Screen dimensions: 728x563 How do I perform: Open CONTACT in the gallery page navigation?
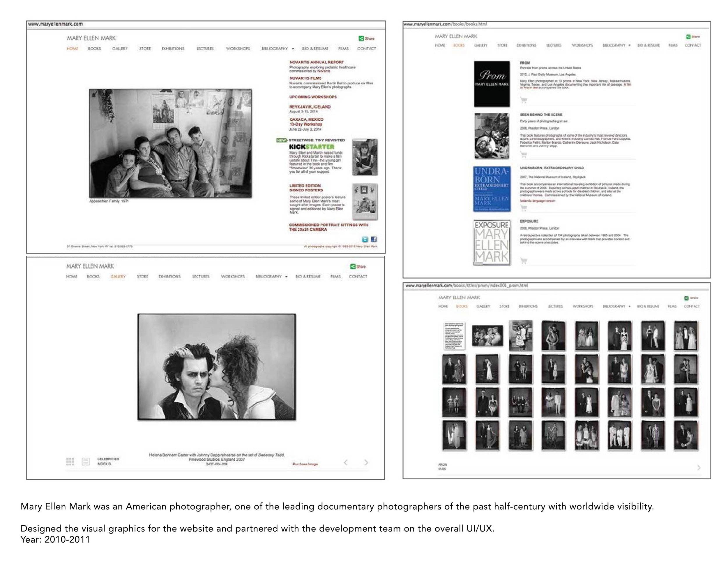pos(358,277)
